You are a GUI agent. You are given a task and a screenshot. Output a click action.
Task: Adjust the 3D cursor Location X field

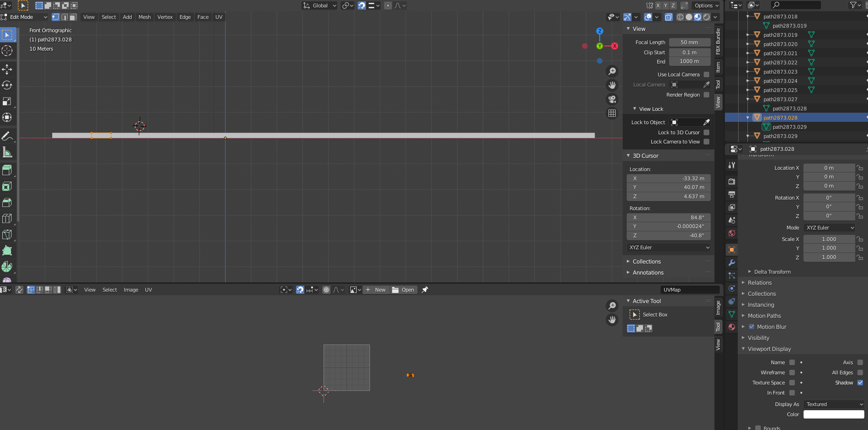click(x=669, y=178)
